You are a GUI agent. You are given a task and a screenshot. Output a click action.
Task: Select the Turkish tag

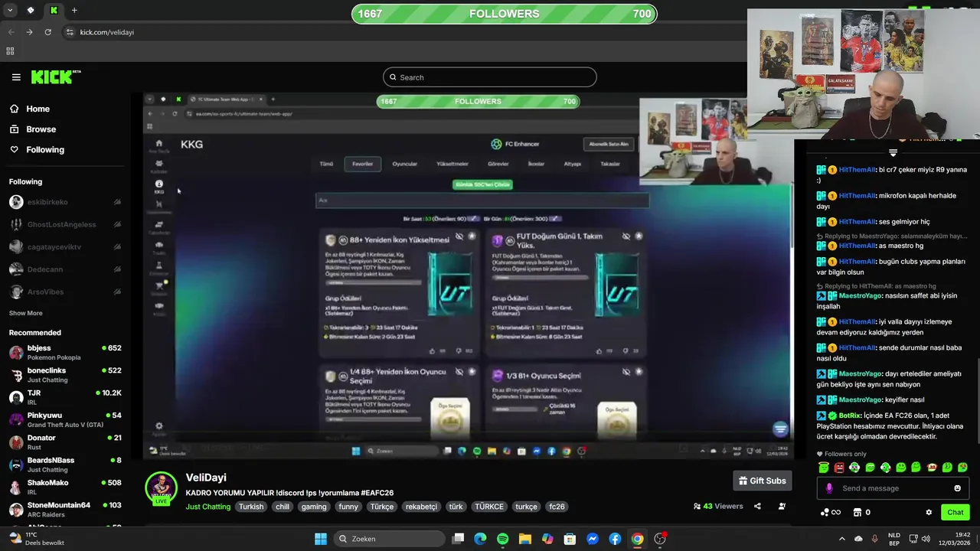(250, 507)
